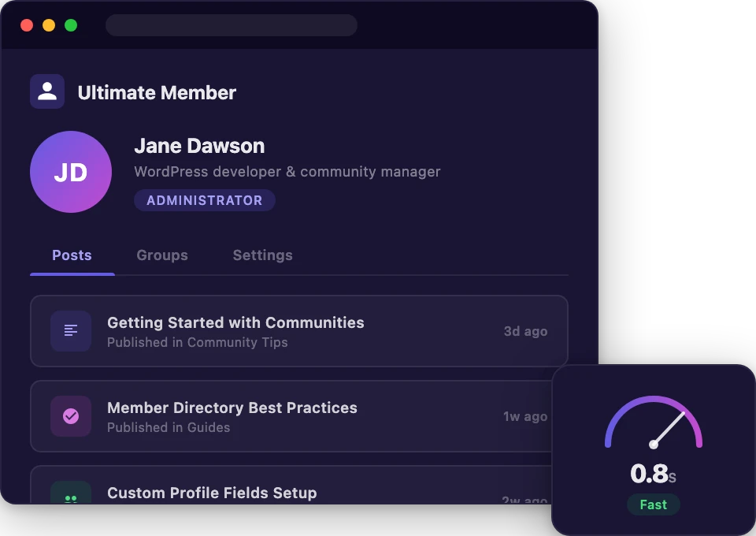Maximize the window with the green button

(x=71, y=25)
